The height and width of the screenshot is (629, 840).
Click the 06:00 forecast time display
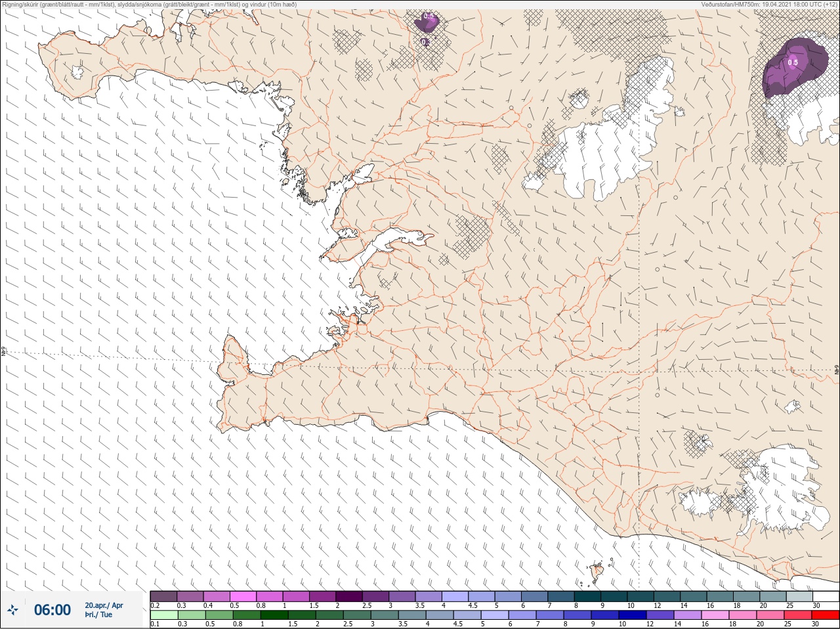(x=52, y=610)
